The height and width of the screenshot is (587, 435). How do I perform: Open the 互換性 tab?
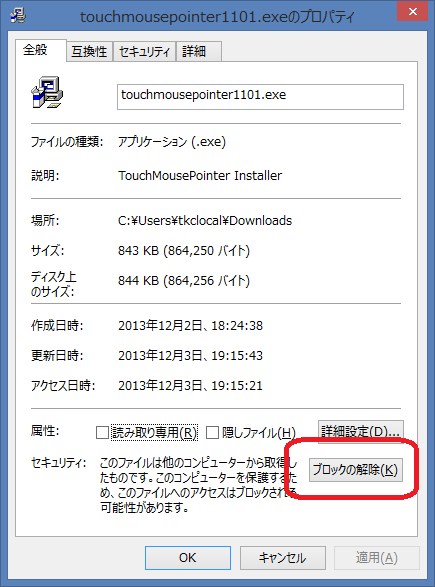pyautogui.click(x=89, y=51)
